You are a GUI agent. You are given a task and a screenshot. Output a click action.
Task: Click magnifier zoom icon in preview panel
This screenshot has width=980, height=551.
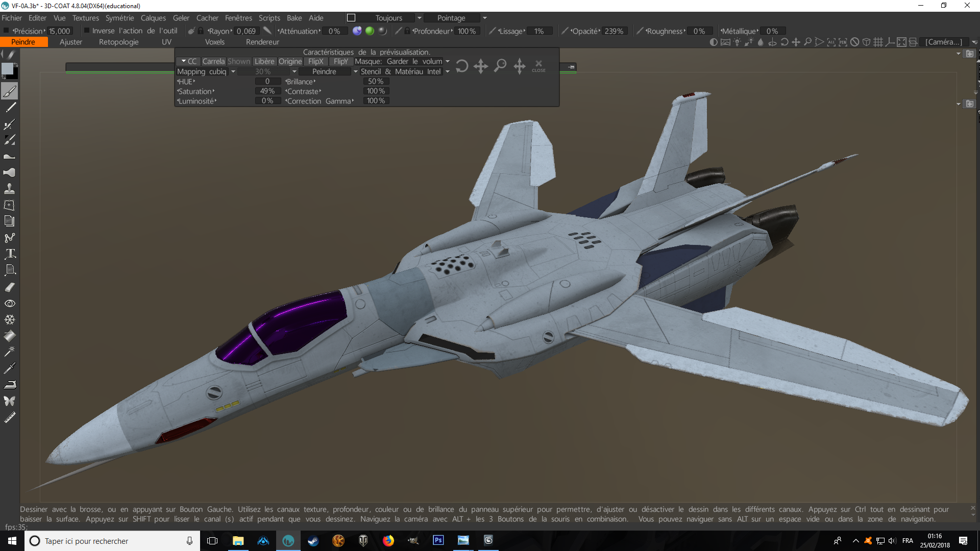coord(500,66)
